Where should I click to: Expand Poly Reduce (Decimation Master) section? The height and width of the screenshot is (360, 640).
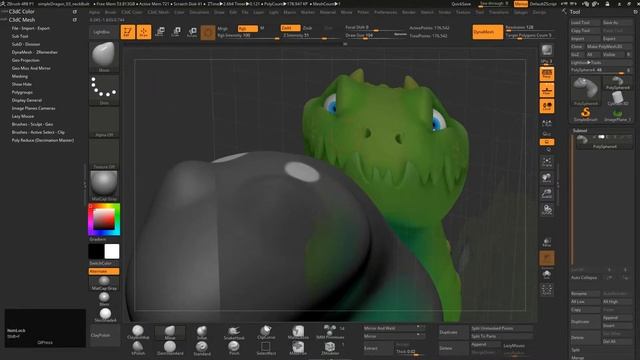click(x=43, y=140)
